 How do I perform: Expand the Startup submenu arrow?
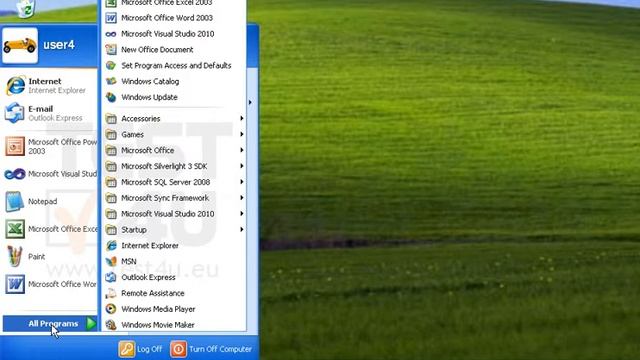pyautogui.click(x=242, y=230)
